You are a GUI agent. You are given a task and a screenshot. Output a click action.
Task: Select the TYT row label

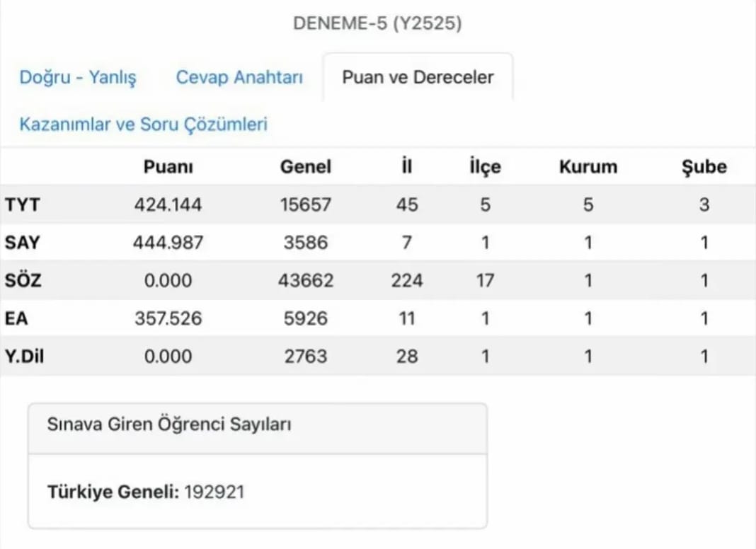22,205
